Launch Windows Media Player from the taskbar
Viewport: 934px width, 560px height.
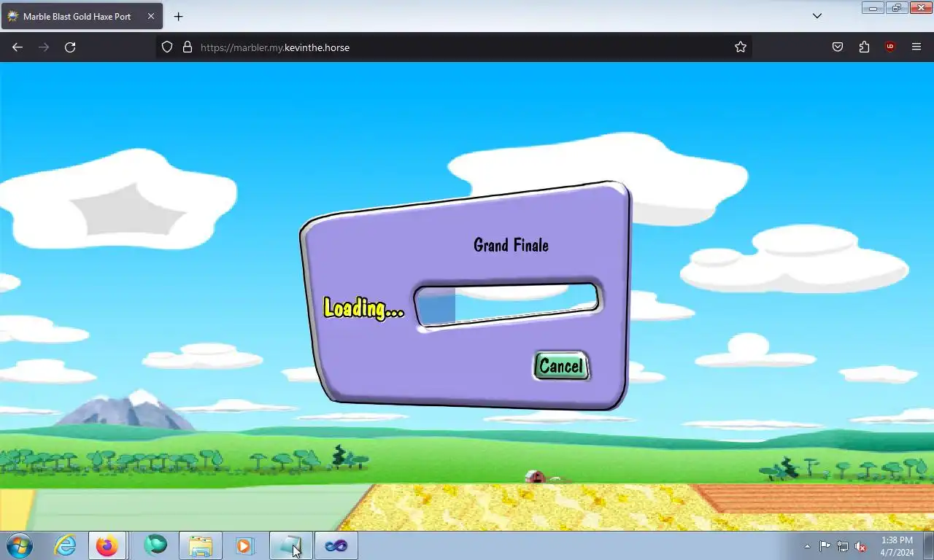(245, 545)
